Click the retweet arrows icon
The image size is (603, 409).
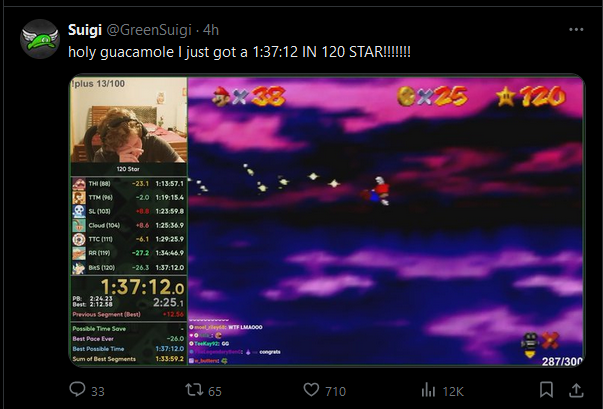coord(194,390)
